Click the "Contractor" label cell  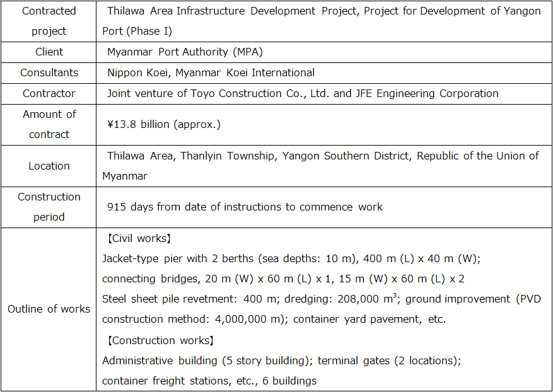[49, 93]
